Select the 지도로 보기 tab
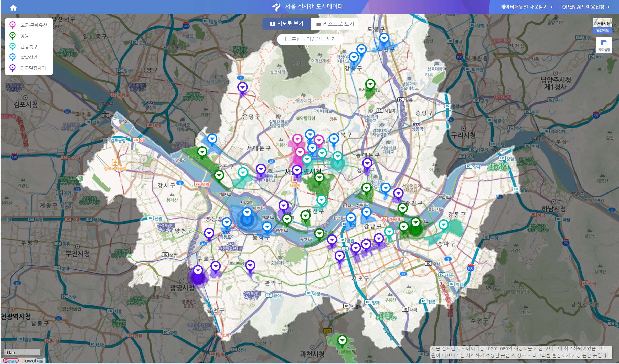 point(286,24)
